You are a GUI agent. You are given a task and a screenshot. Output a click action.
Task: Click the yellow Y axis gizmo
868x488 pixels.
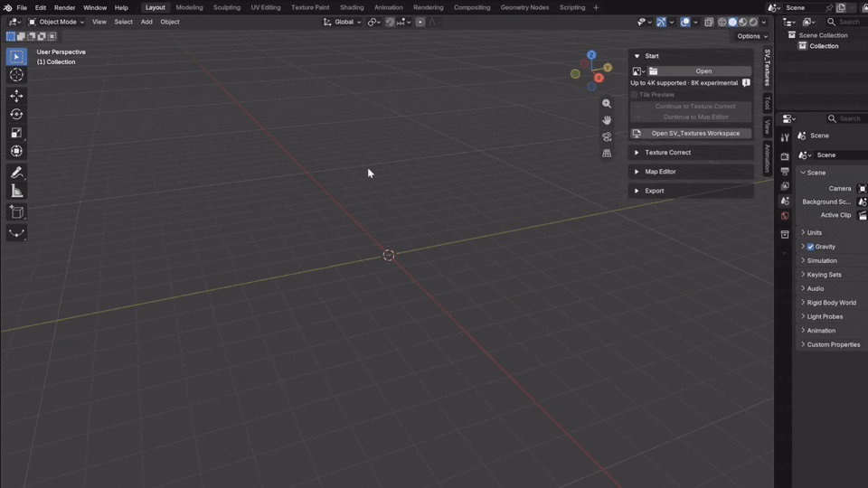click(608, 68)
